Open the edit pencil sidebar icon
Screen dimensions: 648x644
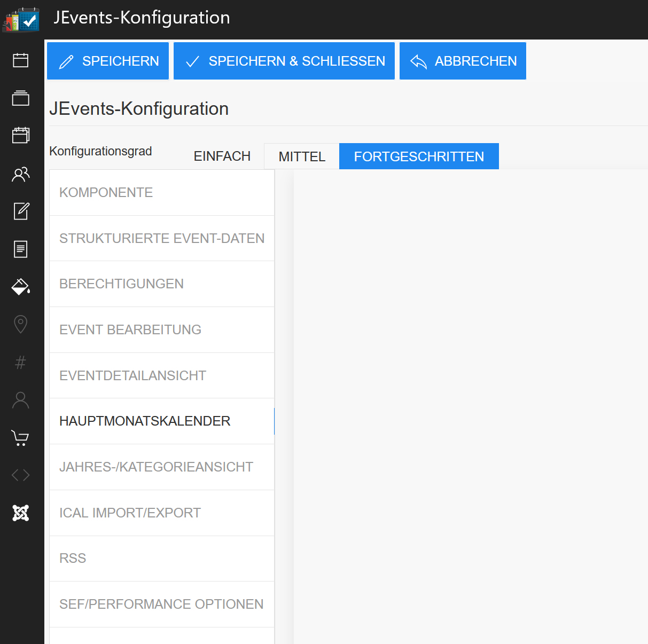tap(21, 211)
